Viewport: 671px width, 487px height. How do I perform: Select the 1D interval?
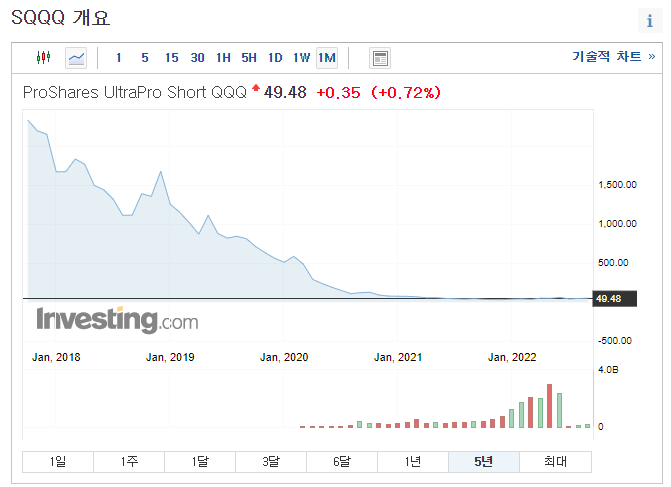pos(275,58)
